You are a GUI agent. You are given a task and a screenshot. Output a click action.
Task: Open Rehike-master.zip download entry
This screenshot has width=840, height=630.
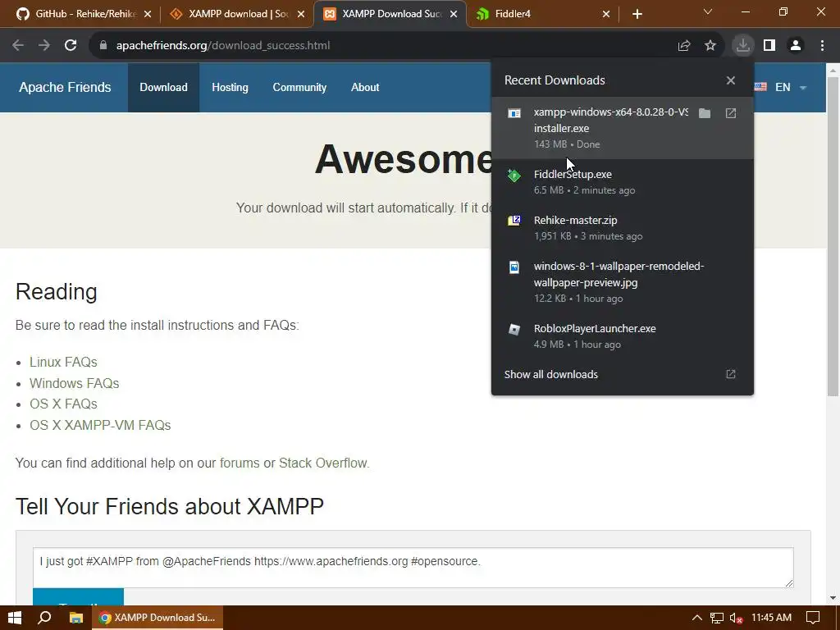coord(622,228)
